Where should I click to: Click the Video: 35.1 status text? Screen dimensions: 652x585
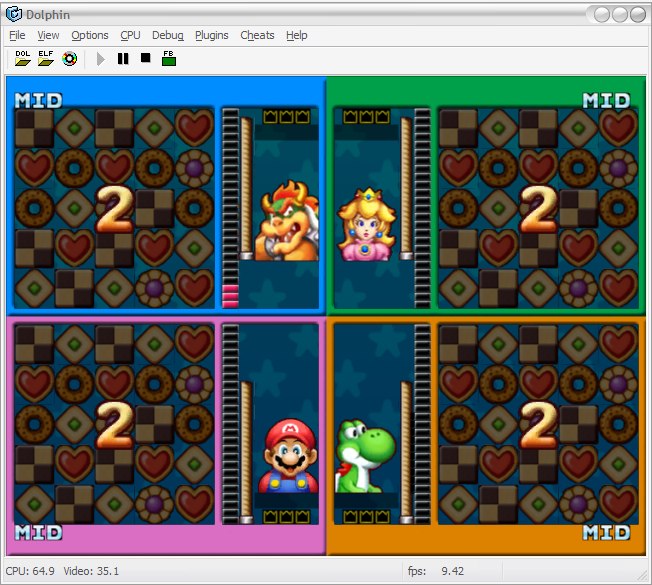[x=91, y=571]
